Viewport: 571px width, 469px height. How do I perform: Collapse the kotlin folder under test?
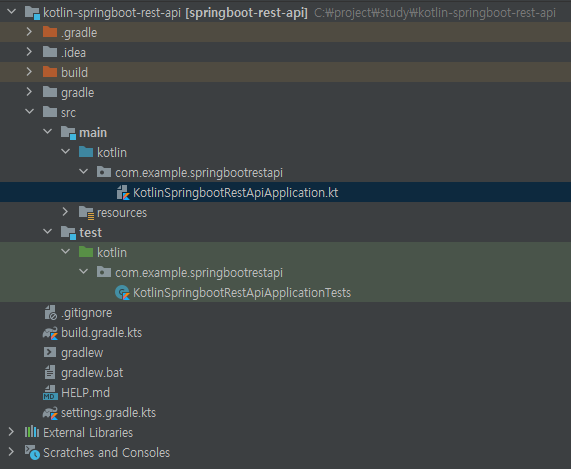pos(66,252)
